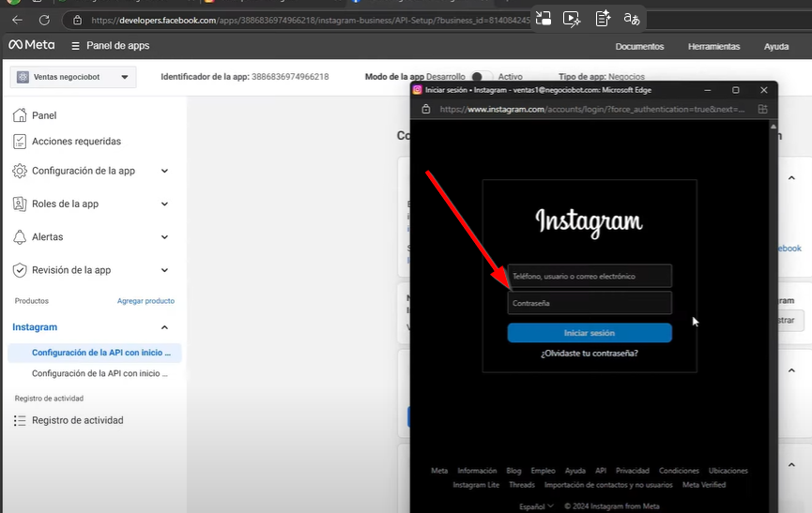This screenshot has width=812, height=513.
Task: Select Panel in the sidebar
Action: tap(44, 115)
